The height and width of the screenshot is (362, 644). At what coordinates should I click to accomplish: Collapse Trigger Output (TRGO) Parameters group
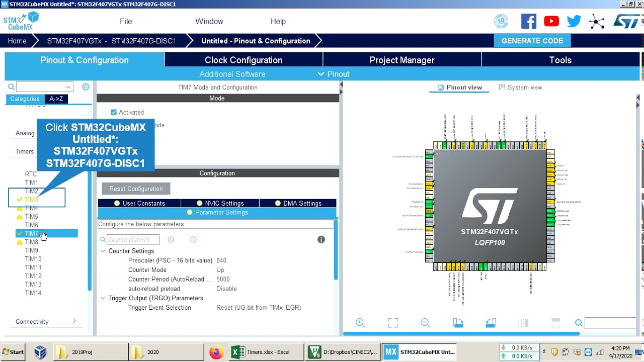[x=103, y=298]
